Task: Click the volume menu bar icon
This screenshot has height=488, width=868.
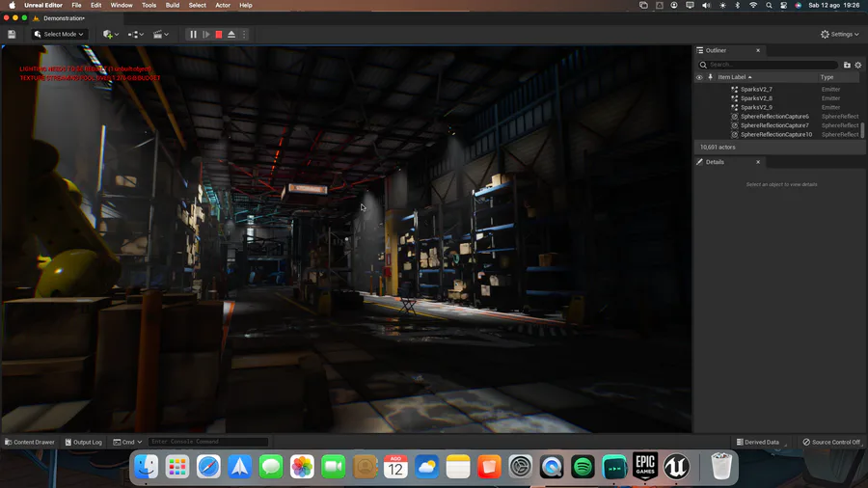Action: [x=706, y=5]
